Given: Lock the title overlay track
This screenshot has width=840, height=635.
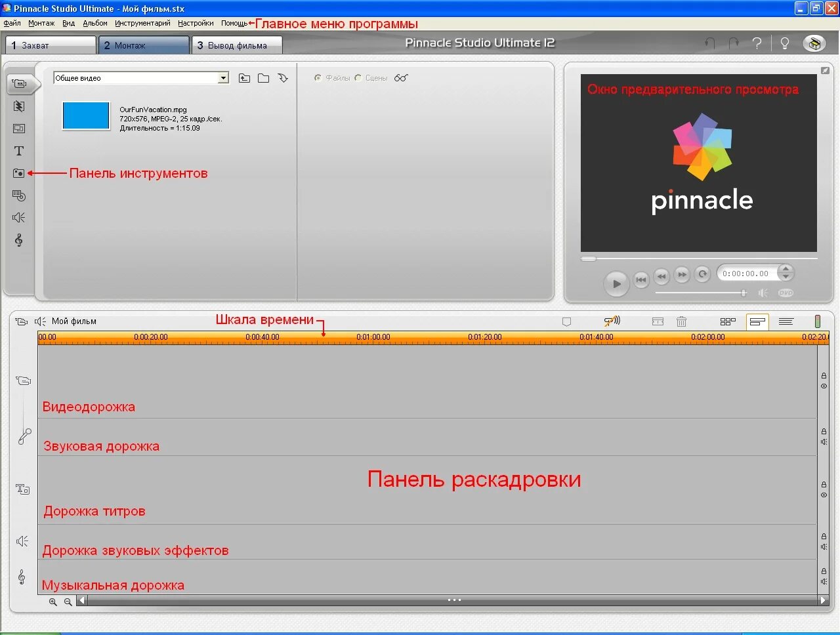Looking at the screenshot, I should click(x=824, y=485).
